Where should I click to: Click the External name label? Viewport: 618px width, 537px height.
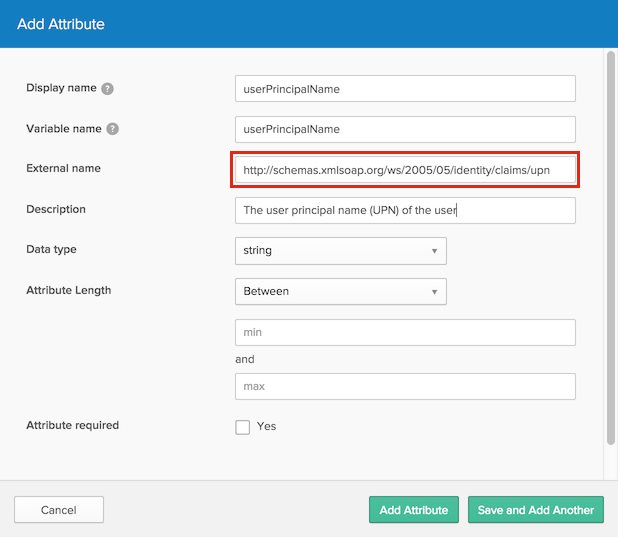(63, 168)
